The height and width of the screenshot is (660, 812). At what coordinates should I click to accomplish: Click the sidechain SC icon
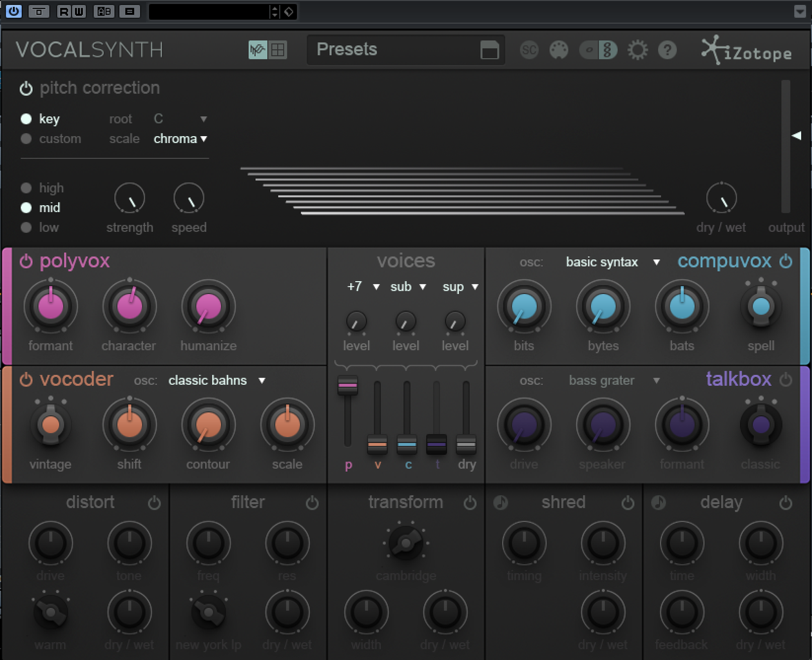click(x=529, y=50)
